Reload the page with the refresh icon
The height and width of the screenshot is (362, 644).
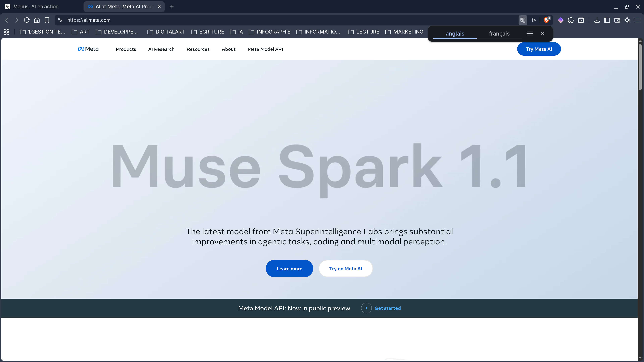(x=27, y=20)
